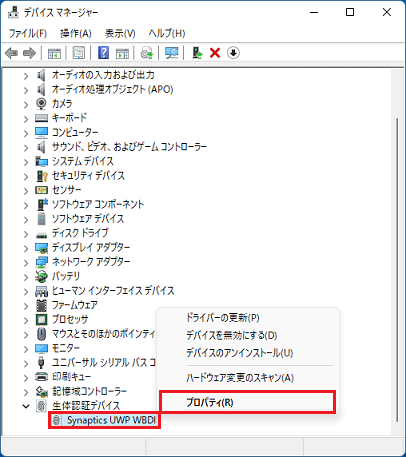The image size is (406, 457).
Task: Click the プロセッサ chip icon
Action: click(x=41, y=320)
